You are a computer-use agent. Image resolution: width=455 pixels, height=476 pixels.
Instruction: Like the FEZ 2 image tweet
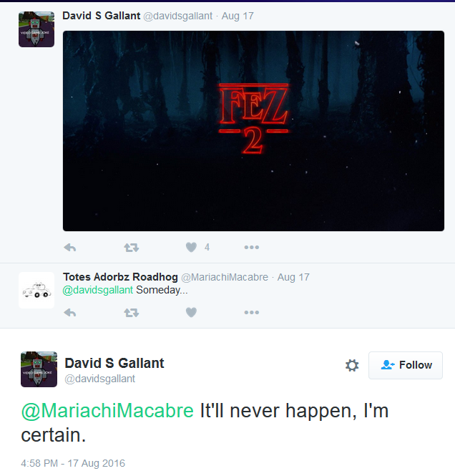[x=192, y=248]
